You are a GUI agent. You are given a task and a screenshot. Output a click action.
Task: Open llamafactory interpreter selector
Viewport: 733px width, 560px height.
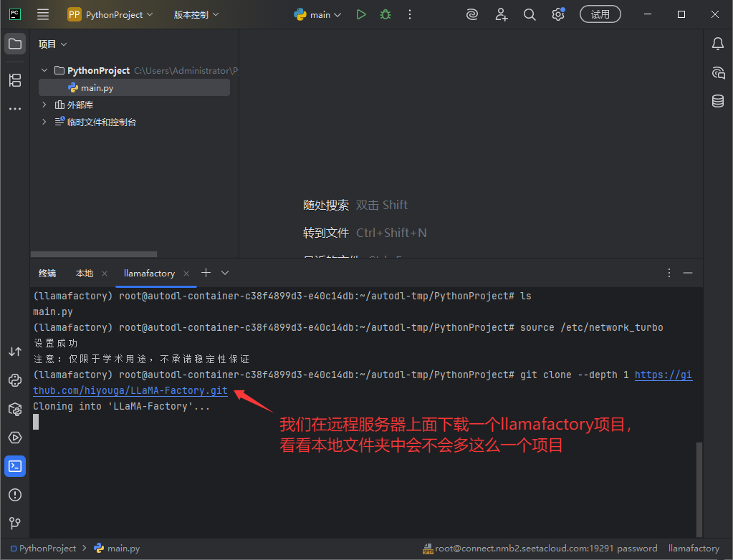point(694,549)
